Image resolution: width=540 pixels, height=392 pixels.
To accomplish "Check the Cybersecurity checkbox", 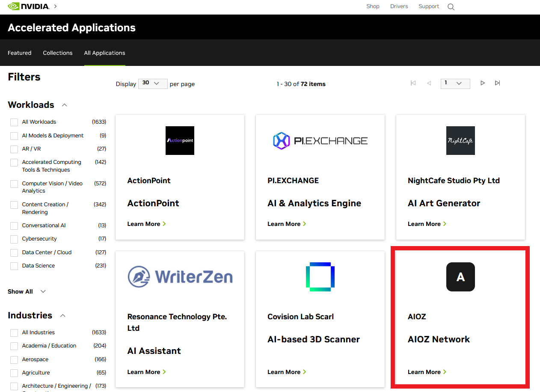I will 14,239.
